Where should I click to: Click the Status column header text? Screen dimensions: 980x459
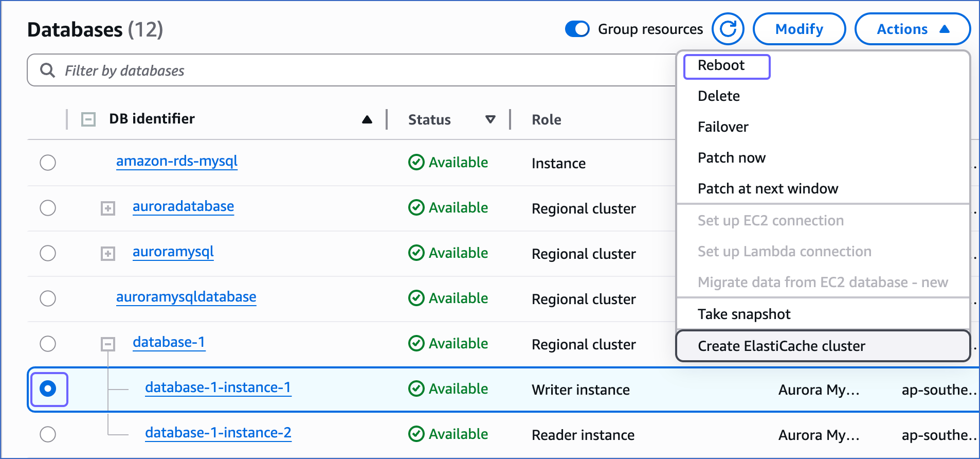(429, 120)
